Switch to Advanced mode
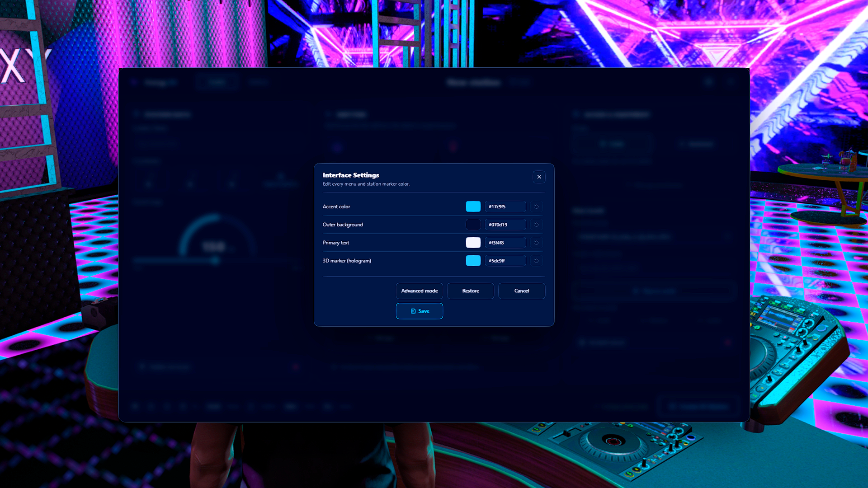 (420, 291)
